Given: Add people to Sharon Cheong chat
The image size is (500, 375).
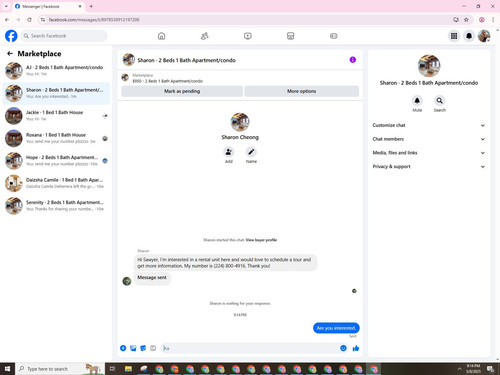Looking at the screenshot, I should click(229, 152).
